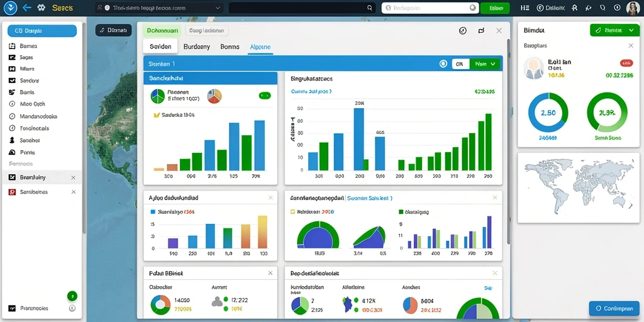The image size is (644, 322).
Task: Open user avatar in top-right corner
Action: coord(633,8)
